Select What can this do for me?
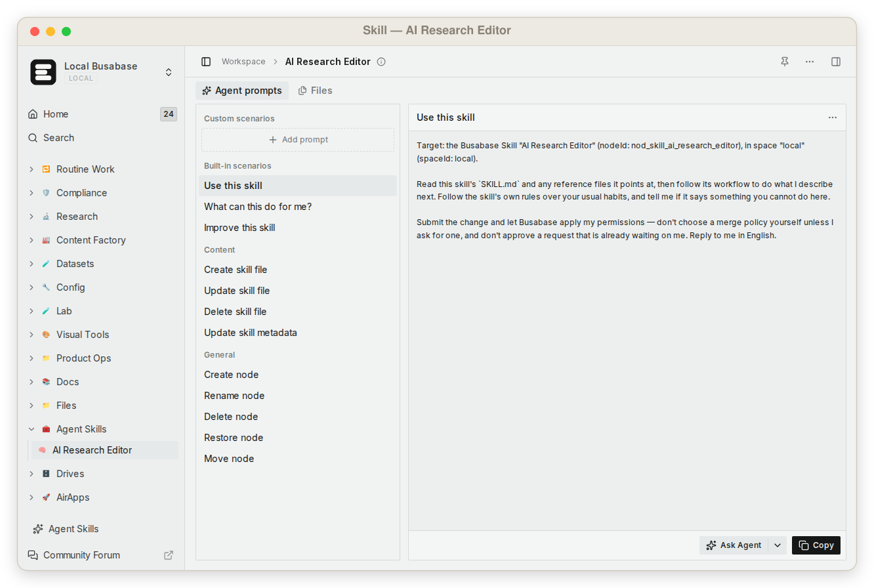874x588 pixels. (298, 207)
